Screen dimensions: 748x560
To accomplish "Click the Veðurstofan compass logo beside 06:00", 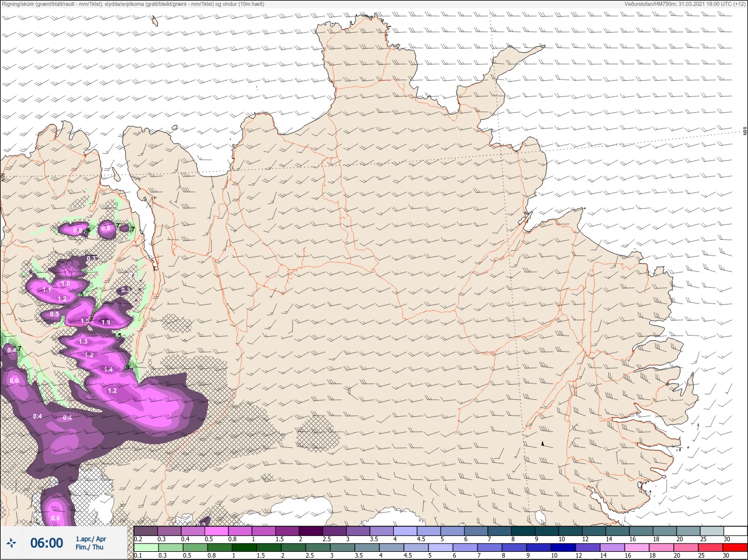I will click(x=11, y=544).
